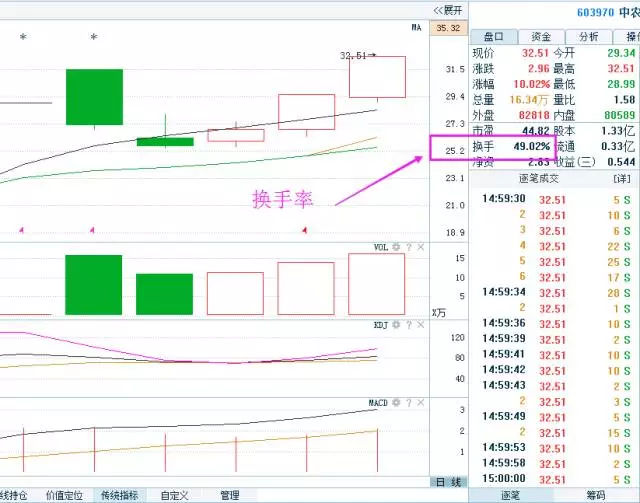Click the 涨跌 value 2.96
Viewport: 640px width, 503px height.
[x=539, y=69]
